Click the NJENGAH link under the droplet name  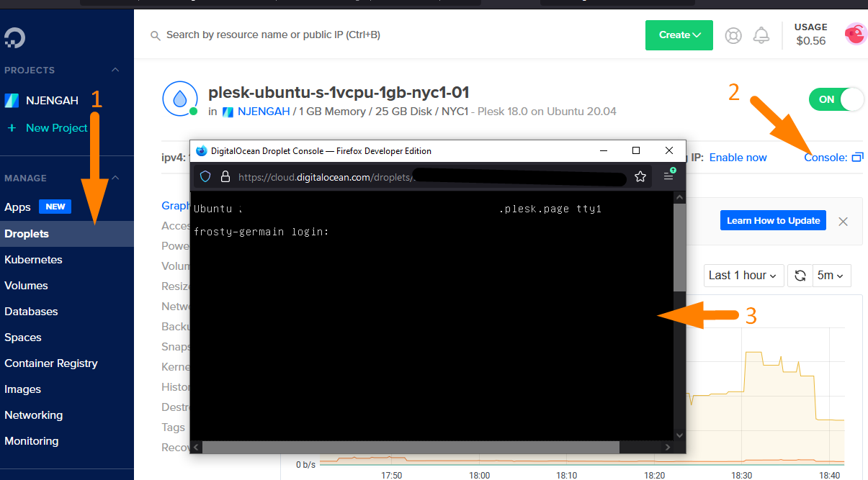[x=264, y=112]
